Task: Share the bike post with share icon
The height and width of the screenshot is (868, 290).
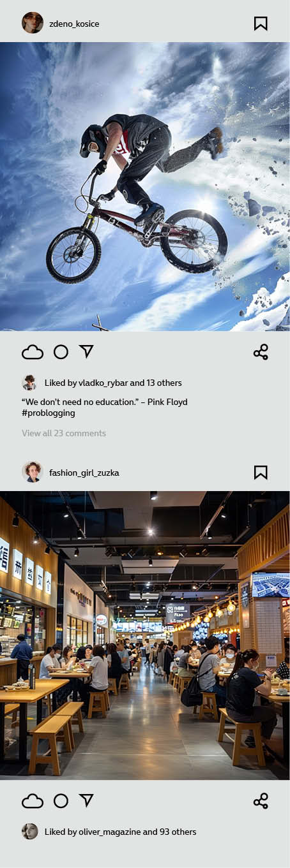Action: point(261,352)
